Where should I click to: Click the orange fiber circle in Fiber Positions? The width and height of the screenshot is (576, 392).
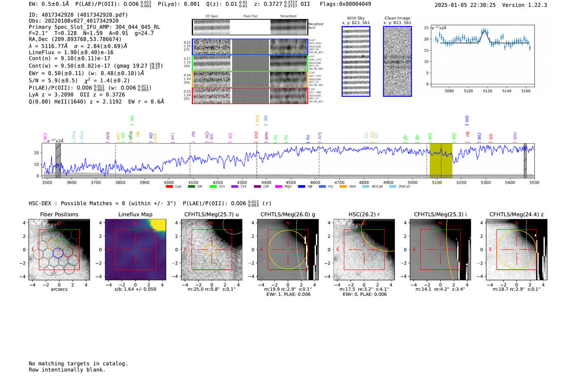[52, 245]
